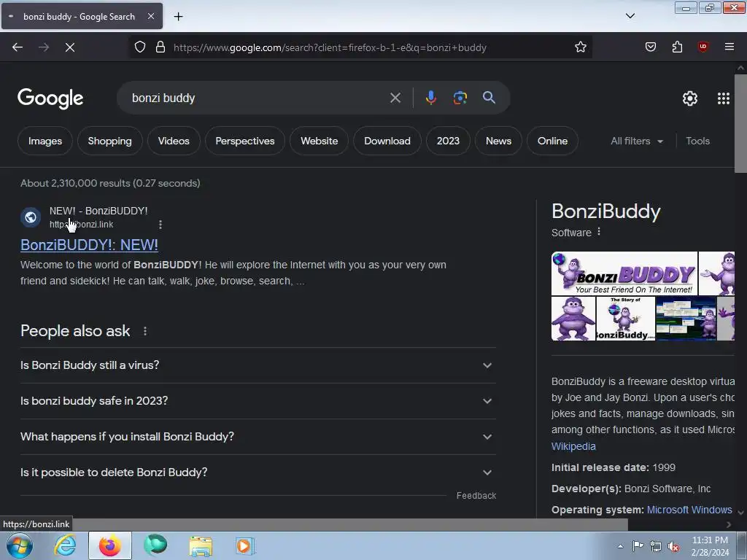Select the 2023 filter chip

click(x=449, y=141)
